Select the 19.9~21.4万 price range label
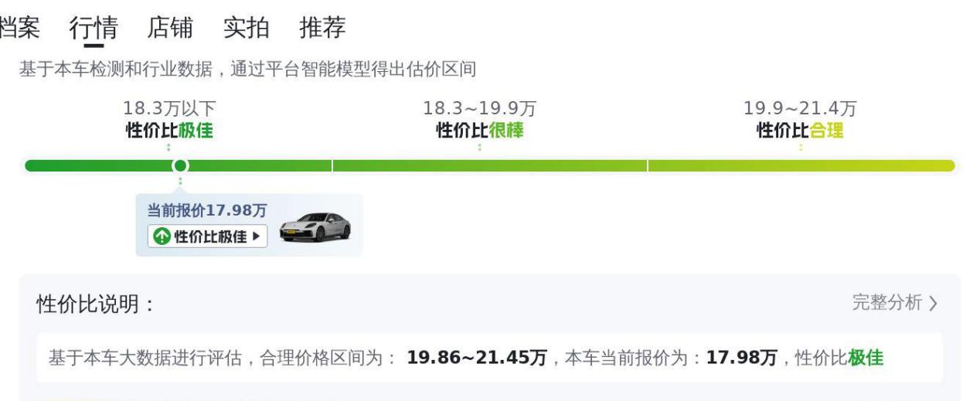The height and width of the screenshot is (401, 980). click(800, 109)
